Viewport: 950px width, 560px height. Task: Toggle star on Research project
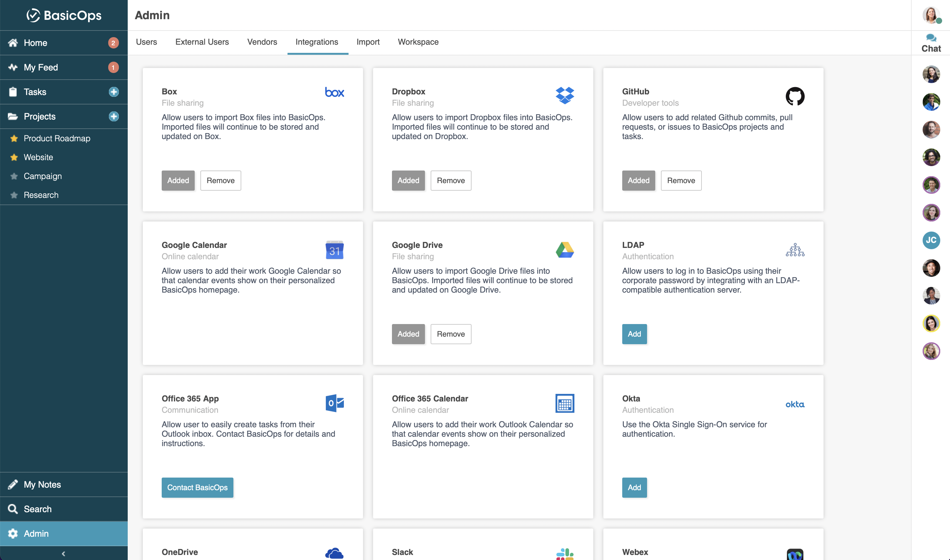(x=14, y=195)
